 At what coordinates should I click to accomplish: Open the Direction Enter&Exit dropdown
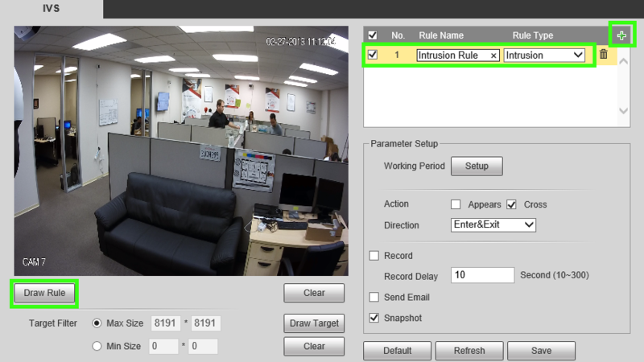[x=493, y=225]
